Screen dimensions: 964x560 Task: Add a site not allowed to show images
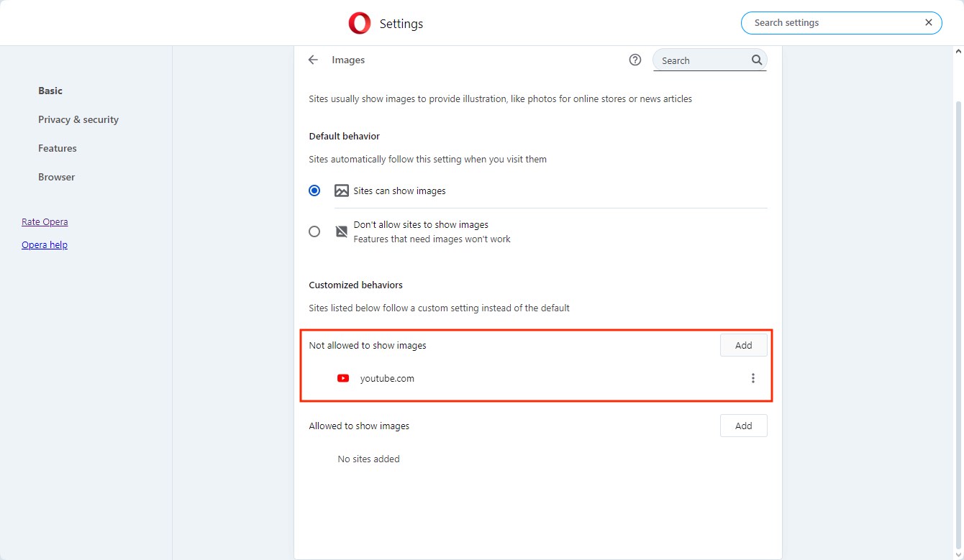(x=743, y=345)
